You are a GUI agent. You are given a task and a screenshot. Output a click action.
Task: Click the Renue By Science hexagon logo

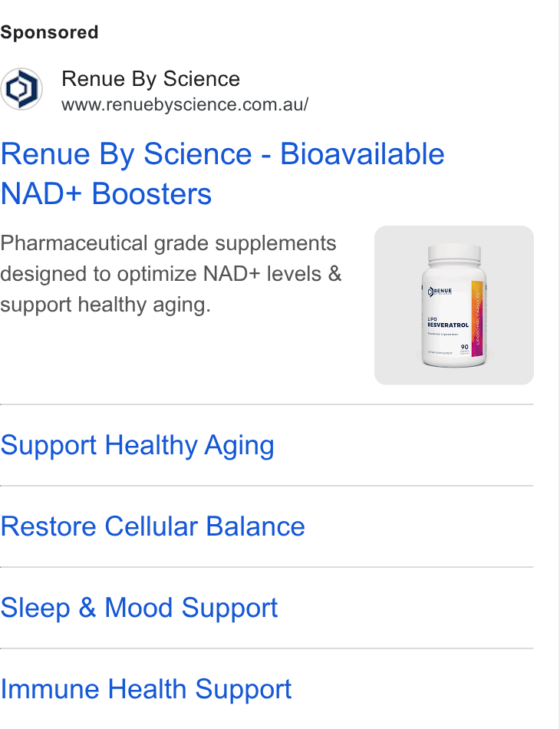[x=21, y=88]
